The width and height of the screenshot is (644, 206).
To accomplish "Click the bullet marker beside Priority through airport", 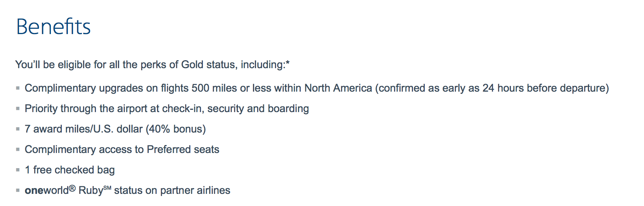I will point(18,109).
